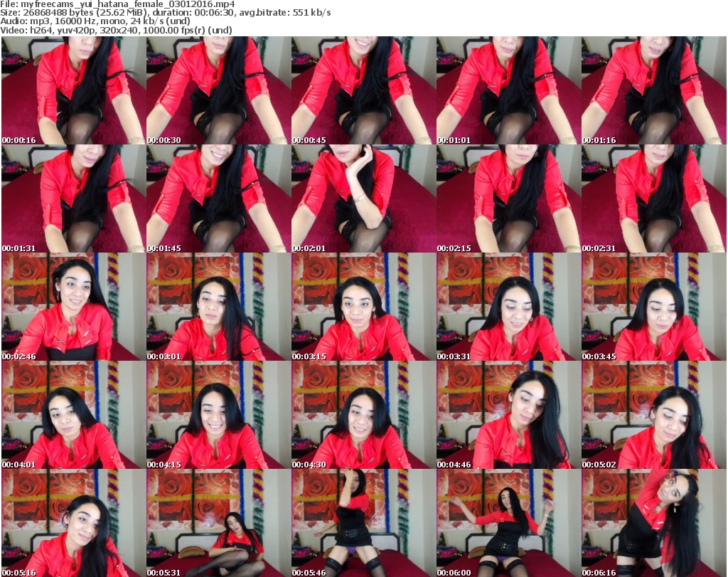Screen dimensions: 728x577
Task: Select the thumbnail stamped 00:01:45
Action: tap(219, 198)
